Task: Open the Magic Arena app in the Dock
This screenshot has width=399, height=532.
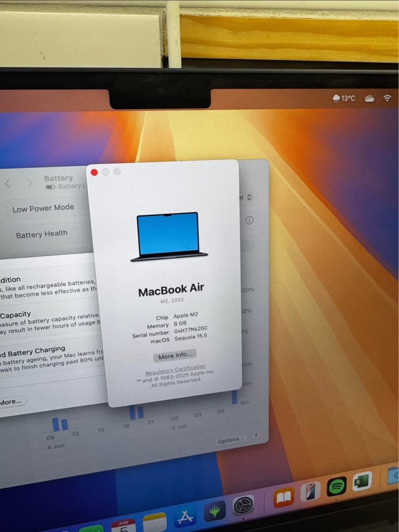Action: 215,511
